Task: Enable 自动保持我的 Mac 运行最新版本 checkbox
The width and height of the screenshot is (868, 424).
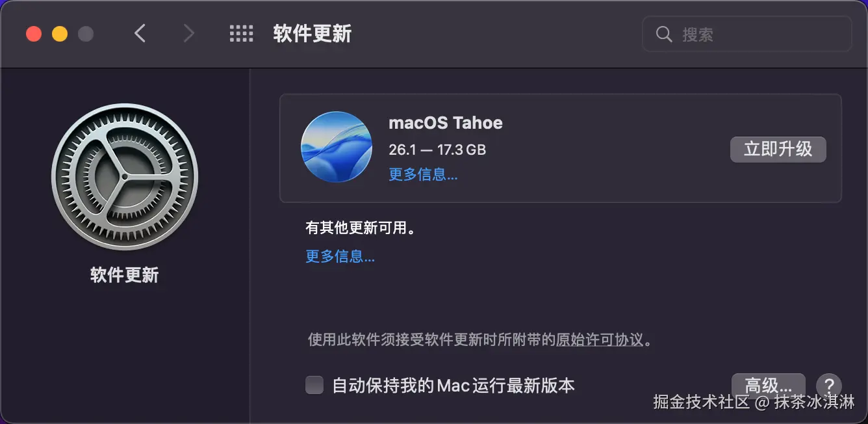Action: [314, 385]
